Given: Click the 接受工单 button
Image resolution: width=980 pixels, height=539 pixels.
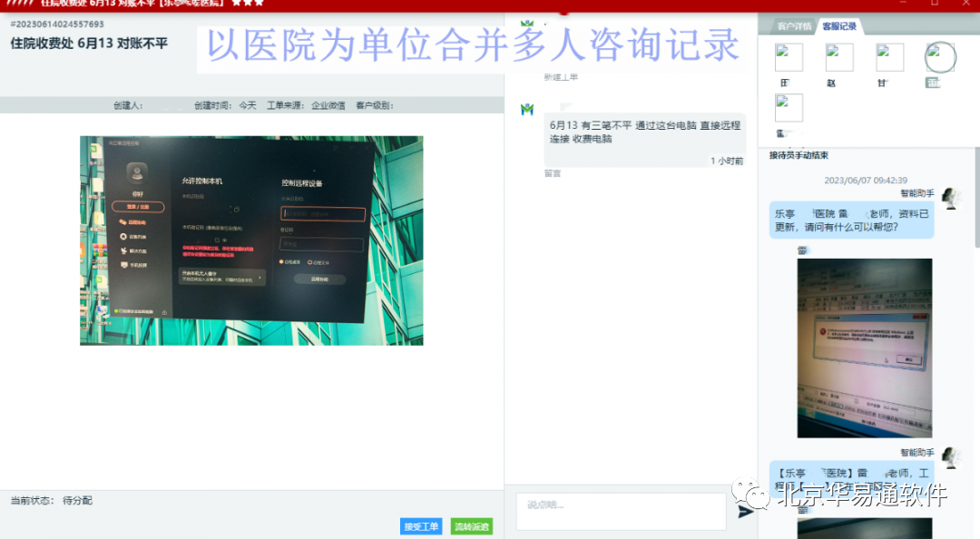Looking at the screenshot, I should point(421,526).
